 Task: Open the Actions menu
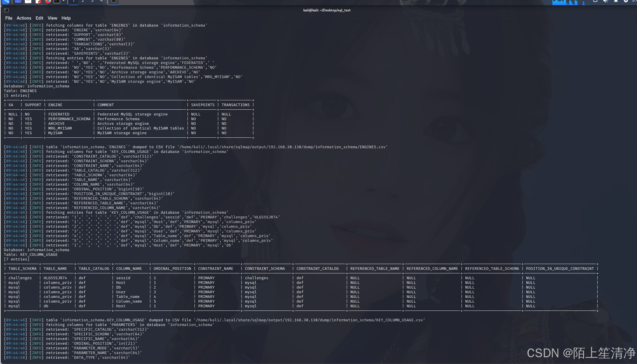coord(24,18)
